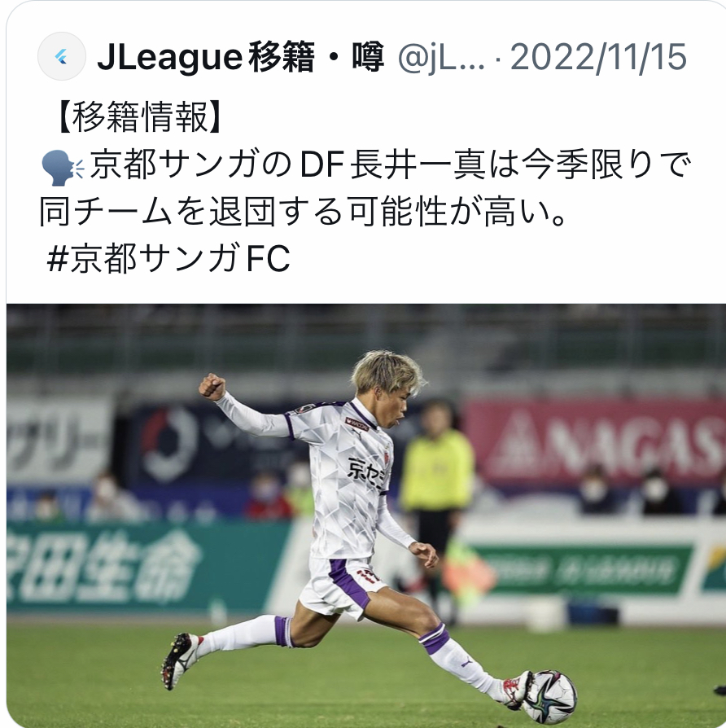Click the speaking head emoji in tweet
The width and height of the screenshot is (726, 728).
63,168
